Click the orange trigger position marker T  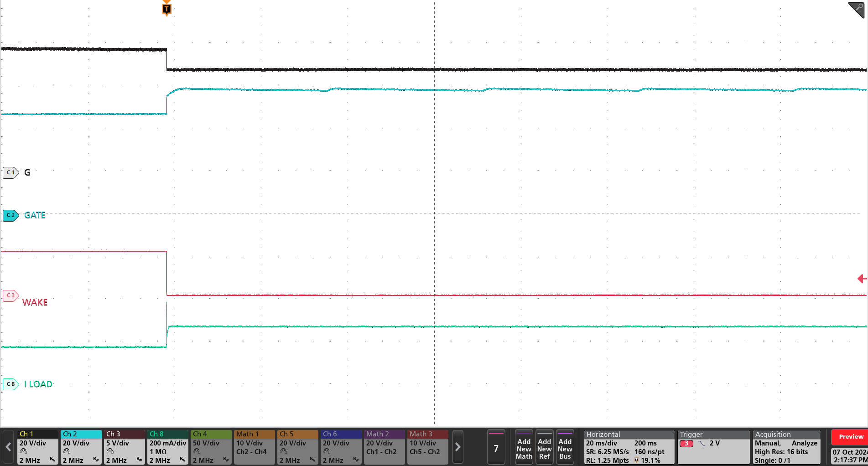click(166, 9)
